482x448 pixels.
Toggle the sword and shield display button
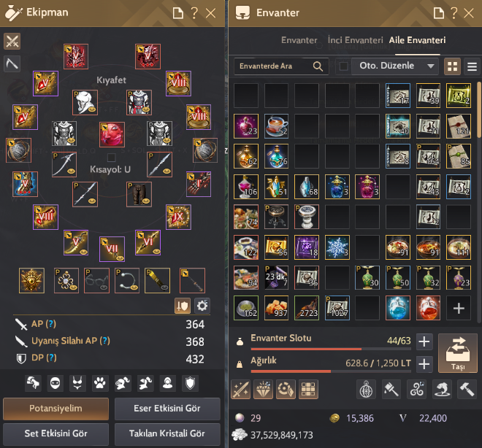(183, 306)
